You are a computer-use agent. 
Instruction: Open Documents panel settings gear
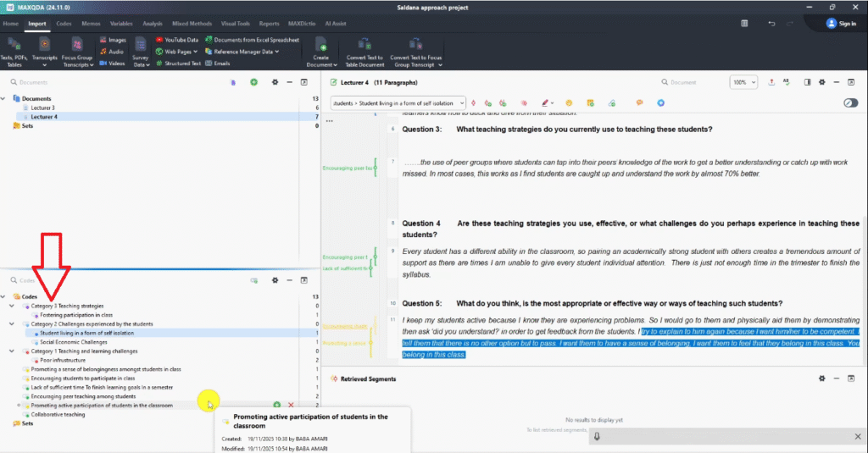[275, 82]
